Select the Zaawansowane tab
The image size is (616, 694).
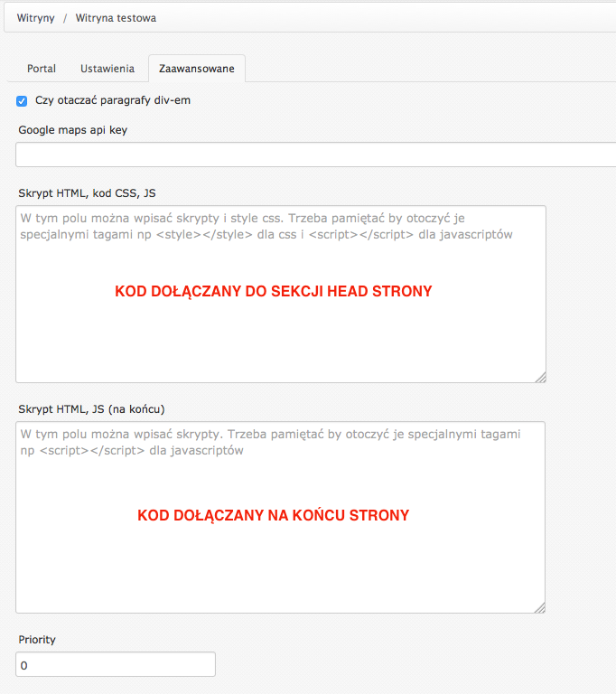click(x=196, y=69)
